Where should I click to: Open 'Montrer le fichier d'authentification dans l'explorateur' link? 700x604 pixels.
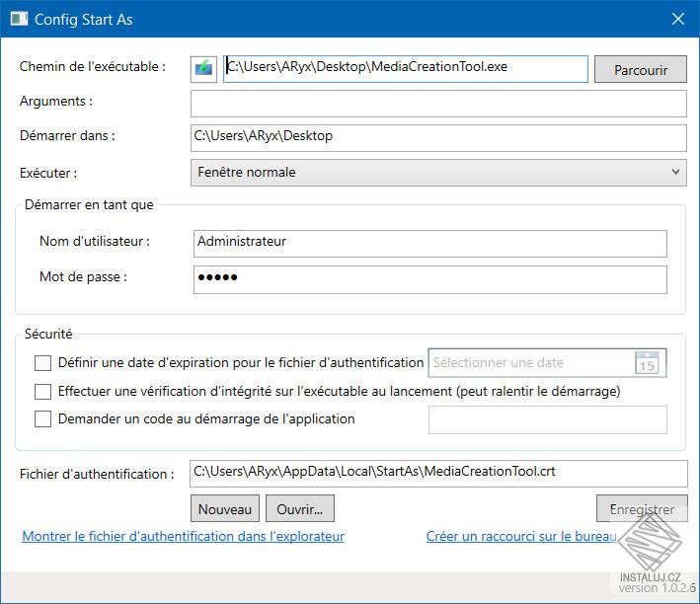(183, 536)
